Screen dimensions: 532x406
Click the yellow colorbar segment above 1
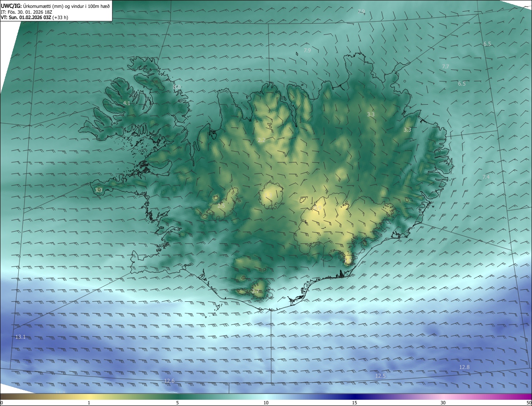pos(89,396)
